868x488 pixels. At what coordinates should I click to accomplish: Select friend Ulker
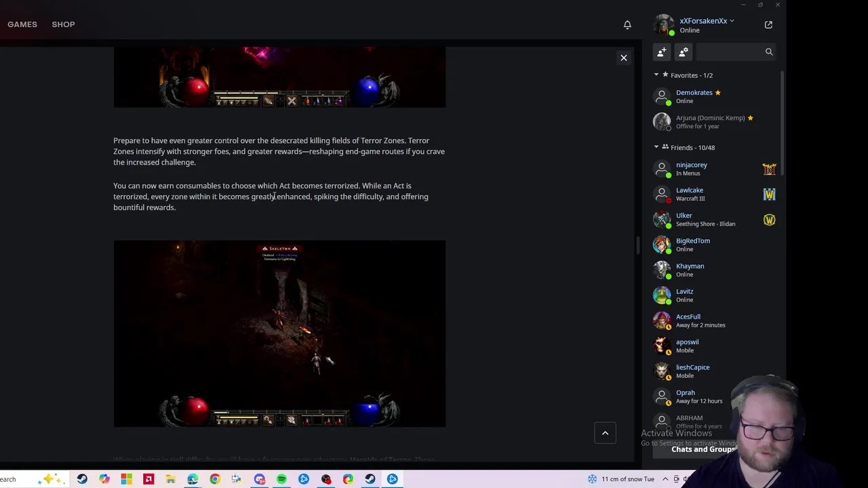(x=715, y=220)
